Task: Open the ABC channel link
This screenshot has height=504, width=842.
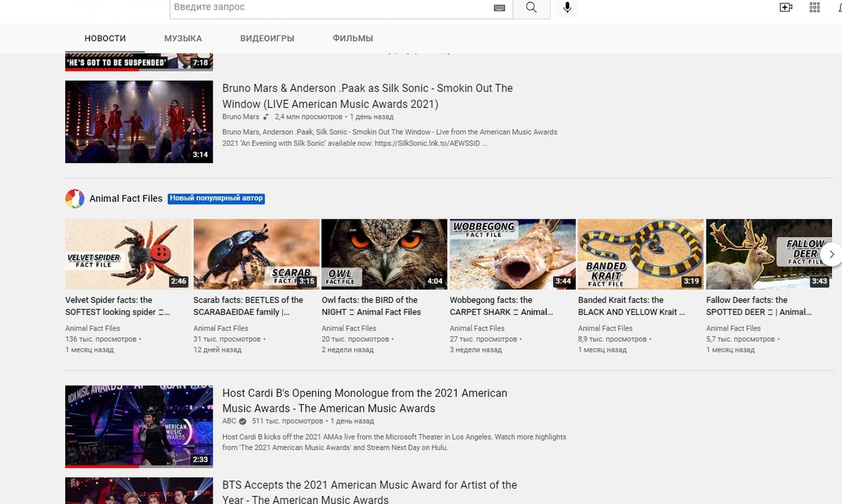Action: [229, 421]
